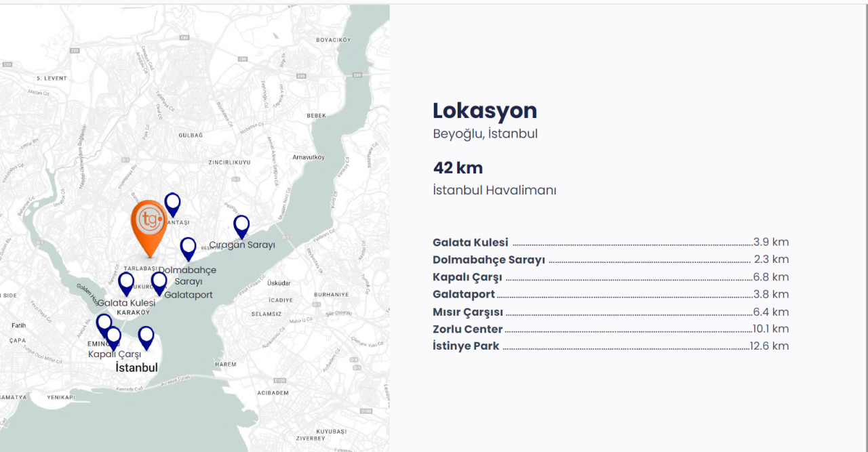Select the blue pin above Çırağan Sarayı
This screenshot has height=452, width=868.
pos(241,225)
